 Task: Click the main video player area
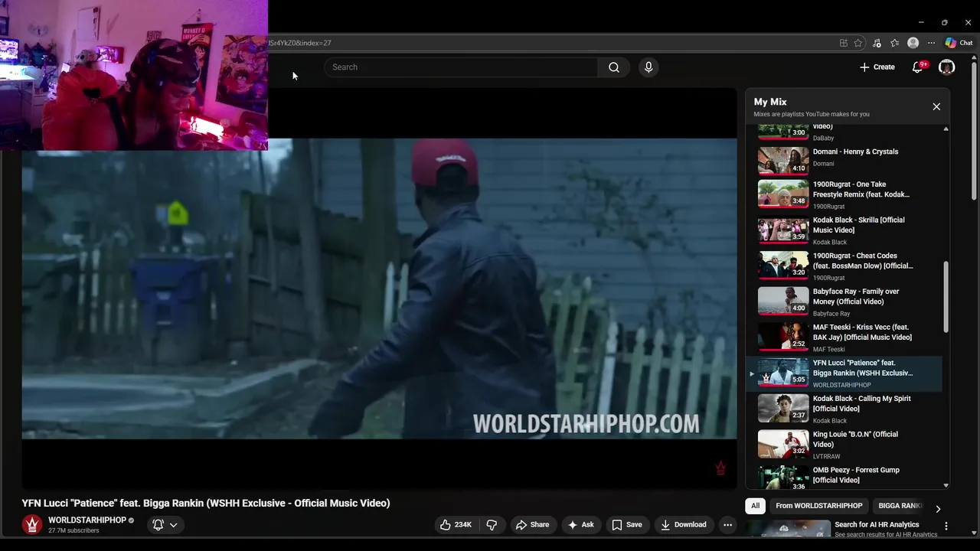point(379,288)
